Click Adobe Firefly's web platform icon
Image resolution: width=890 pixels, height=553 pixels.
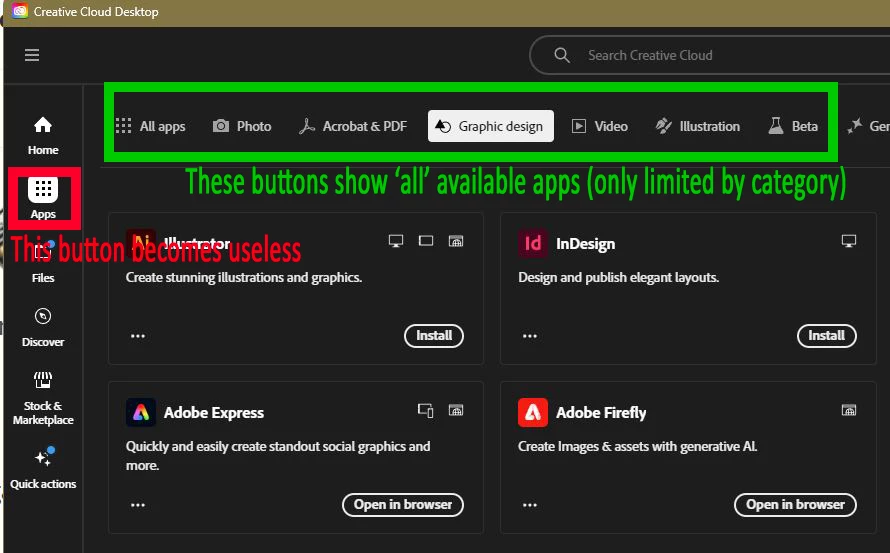849,410
